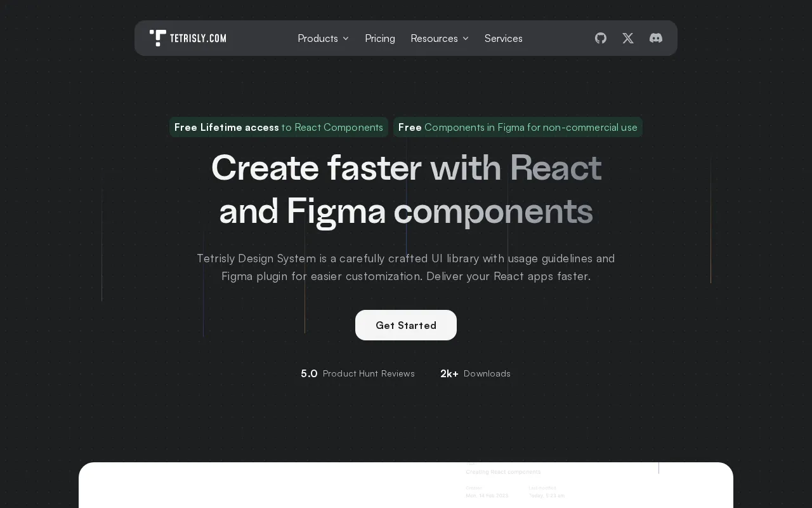Click the Tetrisly Design System description paragraph
This screenshot has height=508, width=812.
pyautogui.click(x=406, y=267)
